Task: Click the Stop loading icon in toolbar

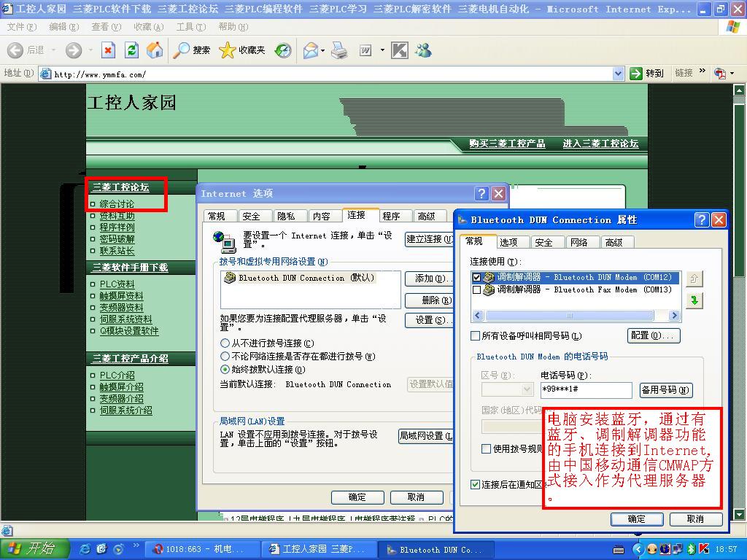Action: [108, 50]
